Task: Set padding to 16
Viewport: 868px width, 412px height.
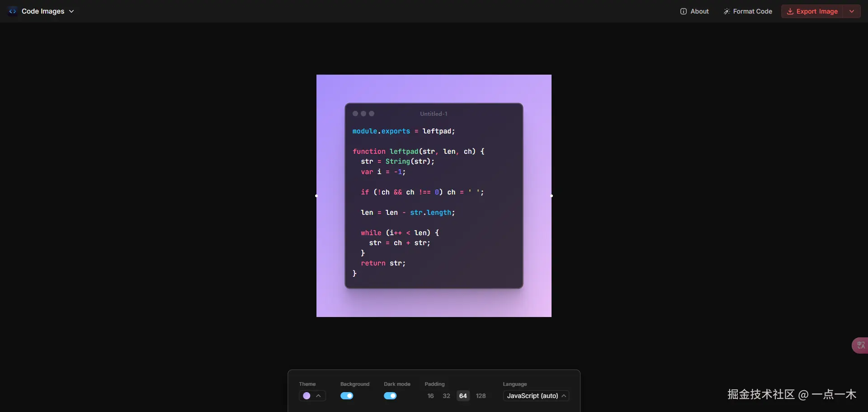Action: 430,396
